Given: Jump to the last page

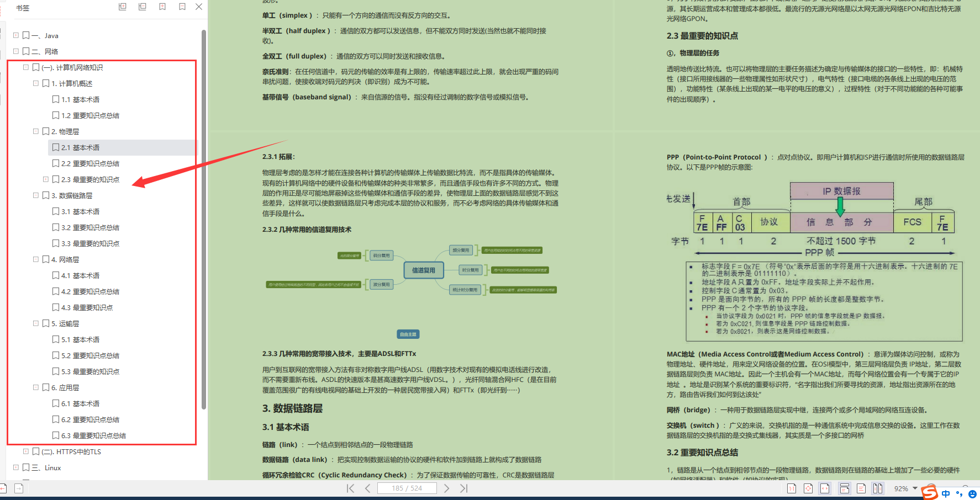Looking at the screenshot, I should click(464, 488).
